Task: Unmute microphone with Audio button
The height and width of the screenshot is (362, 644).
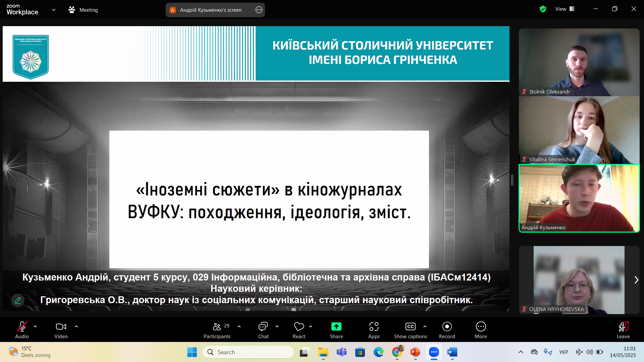Action: pyautogui.click(x=22, y=326)
